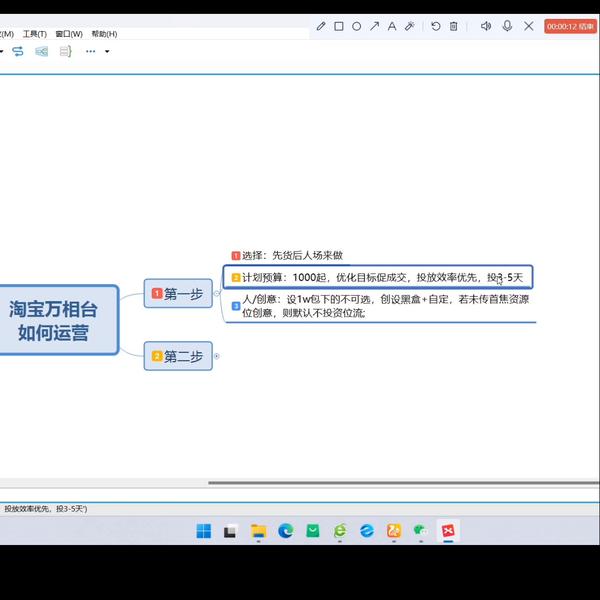This screenshot has height=600, width=600.
Task: Open the blue Internet Explorer icon
Action: coord(367,531)
